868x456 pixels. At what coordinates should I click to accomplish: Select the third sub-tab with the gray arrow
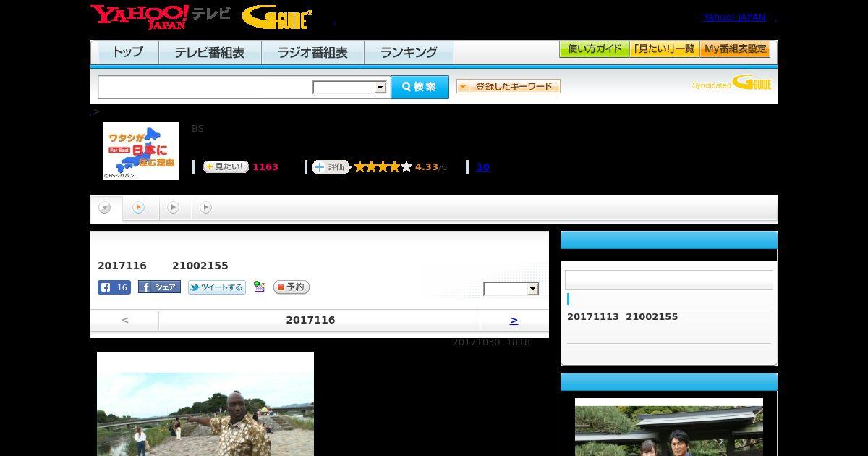[x=174, y=208]
